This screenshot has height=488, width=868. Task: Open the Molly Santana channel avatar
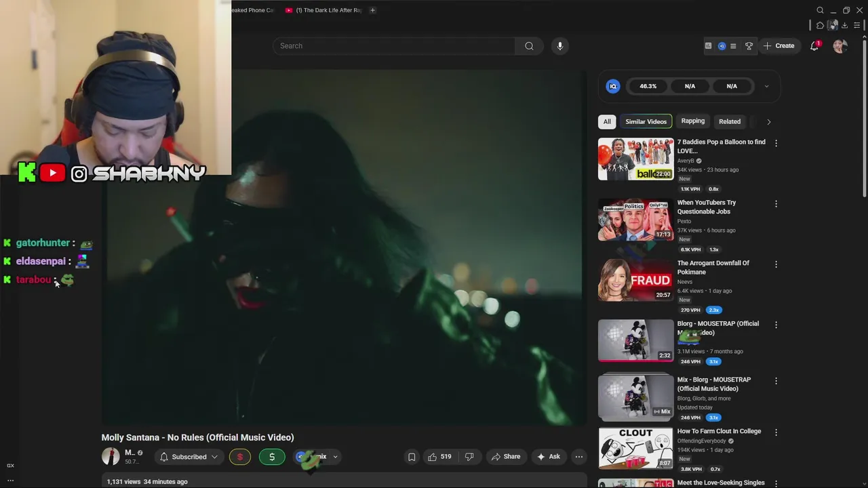111,456
